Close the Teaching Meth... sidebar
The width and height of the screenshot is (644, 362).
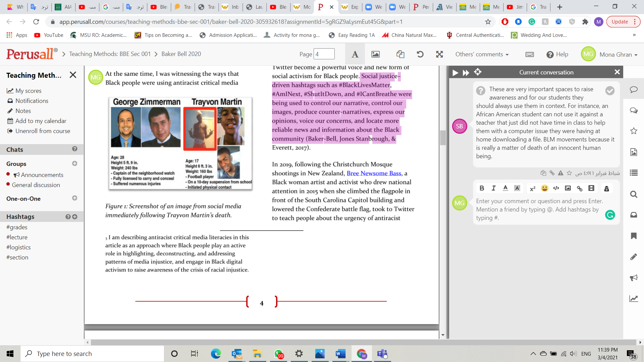[73, 75]
